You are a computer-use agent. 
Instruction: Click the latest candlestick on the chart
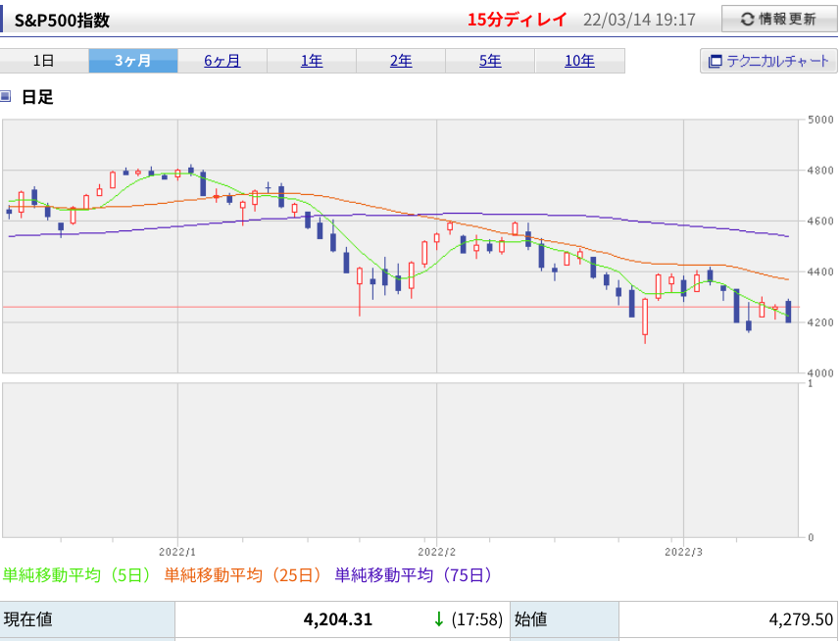pyautogui.click(x=789, y=312)
